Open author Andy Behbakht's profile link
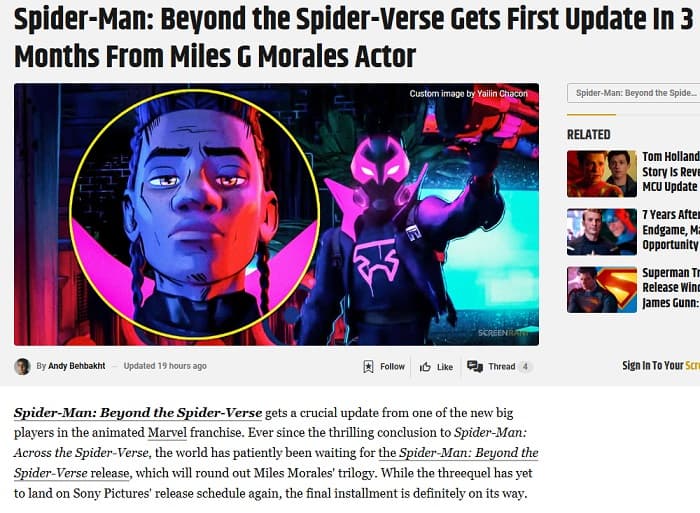700x513 pixels. (77, 366)
